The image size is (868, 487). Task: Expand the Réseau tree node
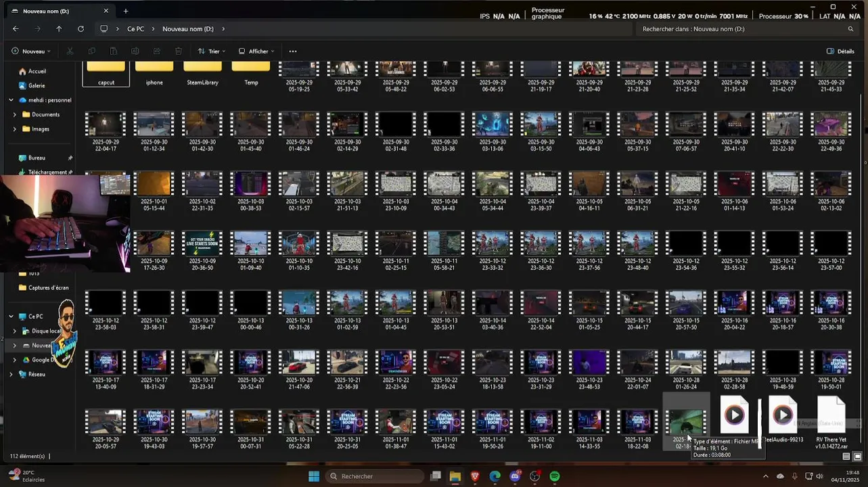pyautogui.click(x=11, y=374)
